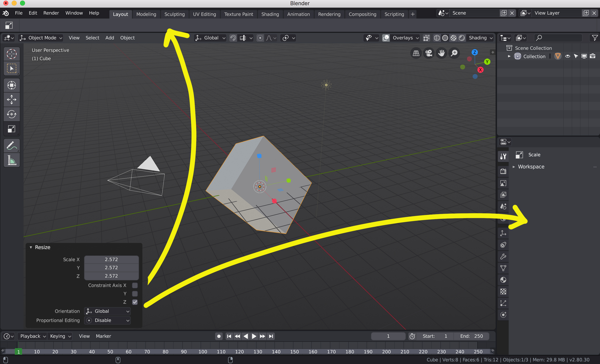Pick the Rotate tool
The height and width of the screenshot is (364, 600).
point(12,114)
